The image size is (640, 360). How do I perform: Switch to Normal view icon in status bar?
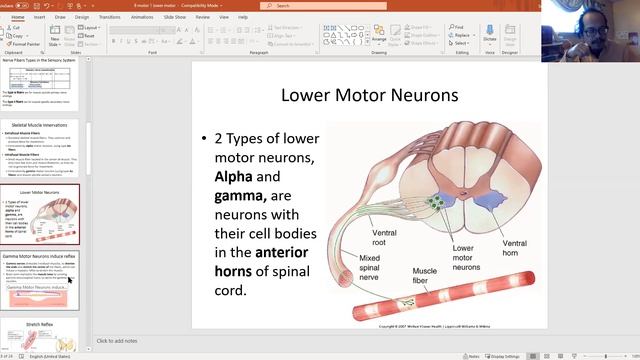tap(533, 356)
